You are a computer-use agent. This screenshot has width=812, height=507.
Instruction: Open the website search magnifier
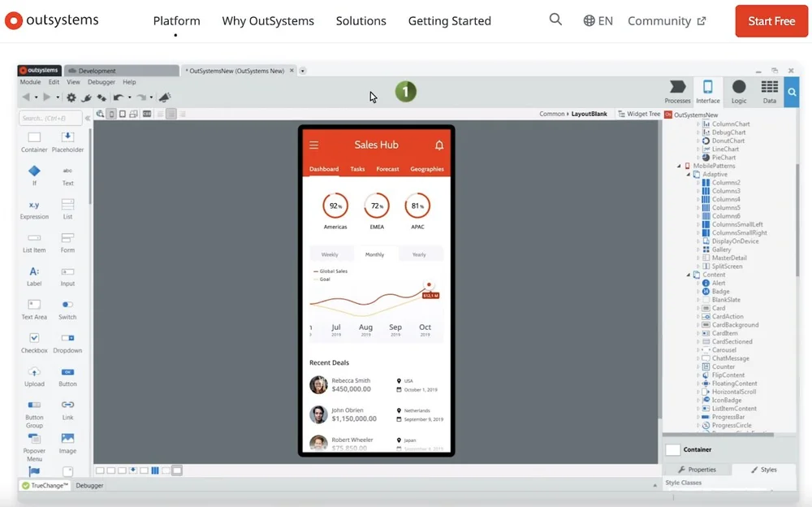555,19
